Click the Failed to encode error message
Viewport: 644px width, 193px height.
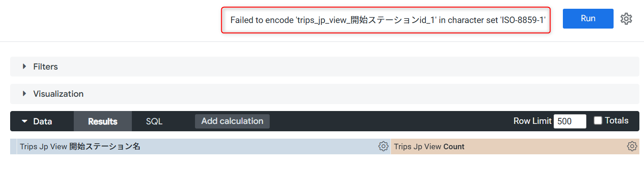click(x=388, y=20)
